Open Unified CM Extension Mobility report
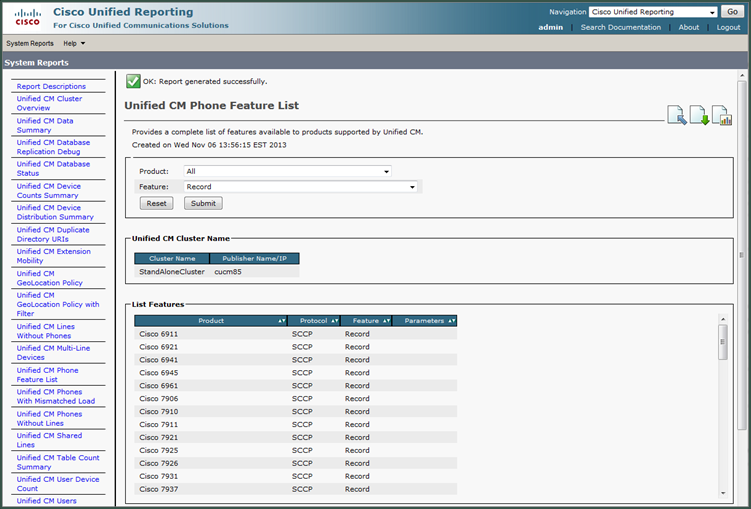751x509 pixels. [54, 256]
